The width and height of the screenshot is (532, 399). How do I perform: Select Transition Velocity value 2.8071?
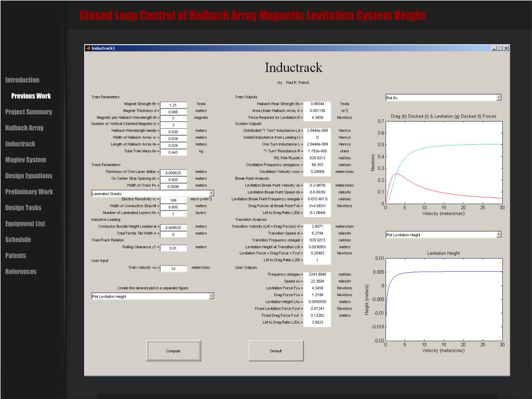(317, 227)
